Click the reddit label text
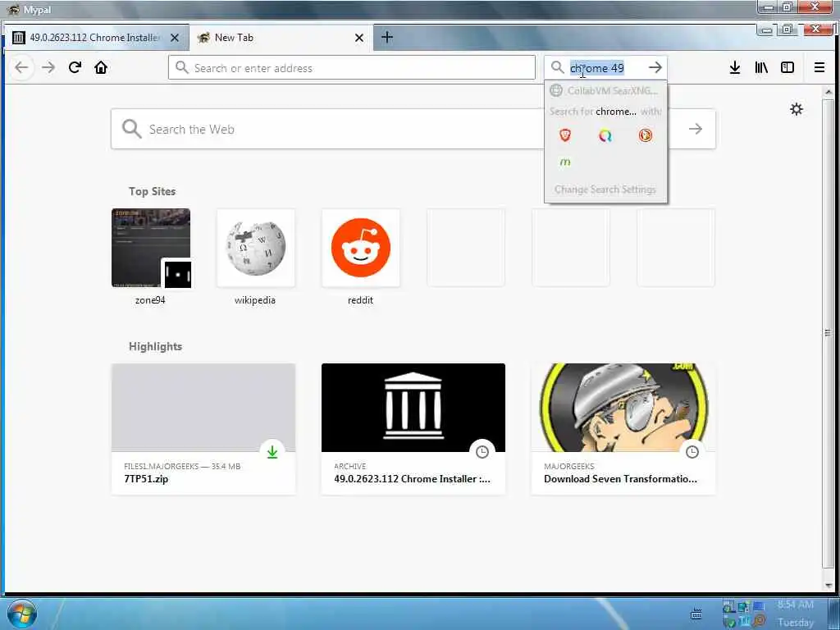The height and width of the screenshot is (630, 840). [360, 300]
